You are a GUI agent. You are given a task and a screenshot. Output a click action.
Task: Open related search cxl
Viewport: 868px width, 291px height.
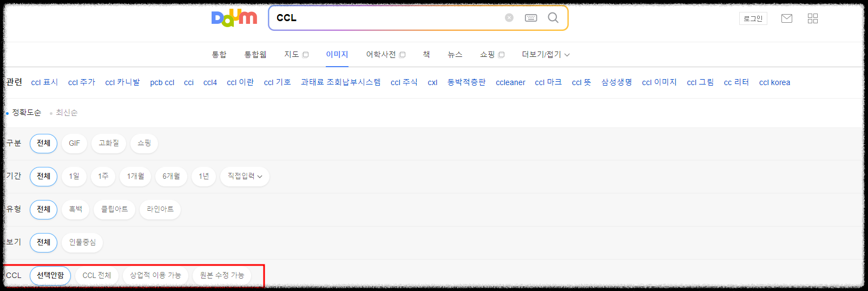tap(432, 82)
